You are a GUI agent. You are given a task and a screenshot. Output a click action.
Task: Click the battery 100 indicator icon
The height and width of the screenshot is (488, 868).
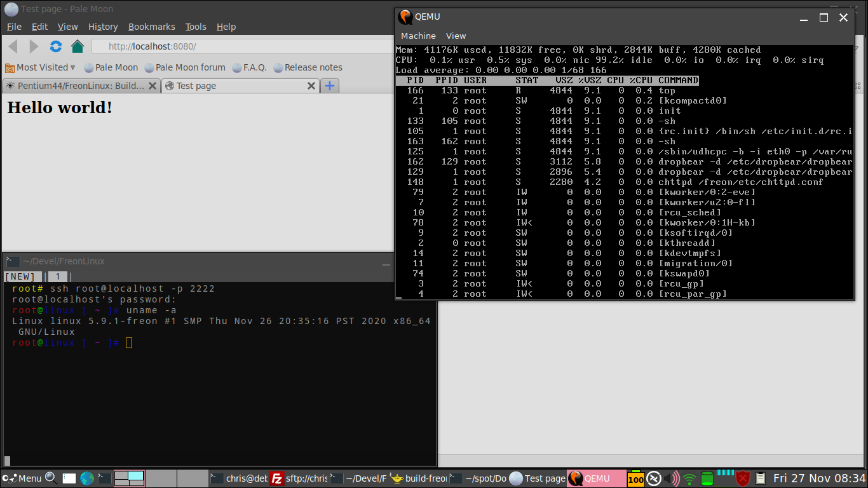pos(635,478)
